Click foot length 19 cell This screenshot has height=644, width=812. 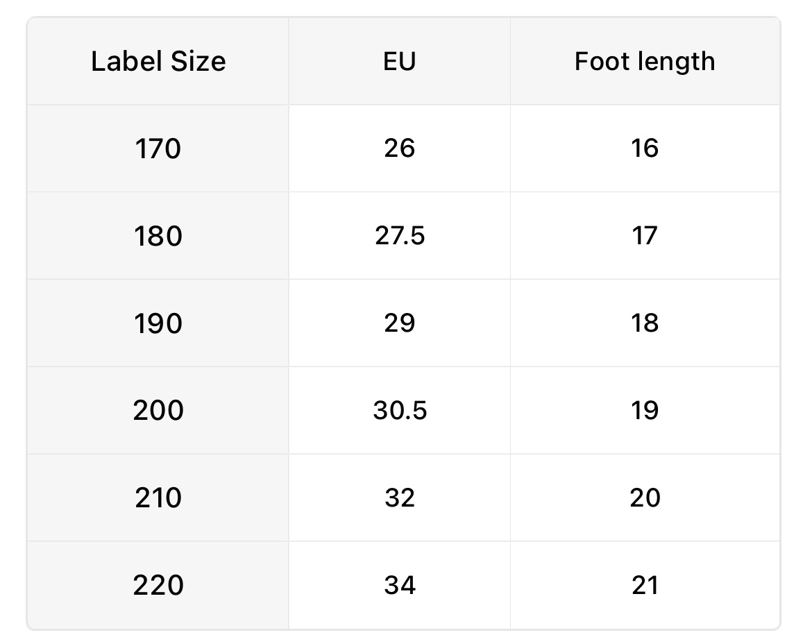645,411
